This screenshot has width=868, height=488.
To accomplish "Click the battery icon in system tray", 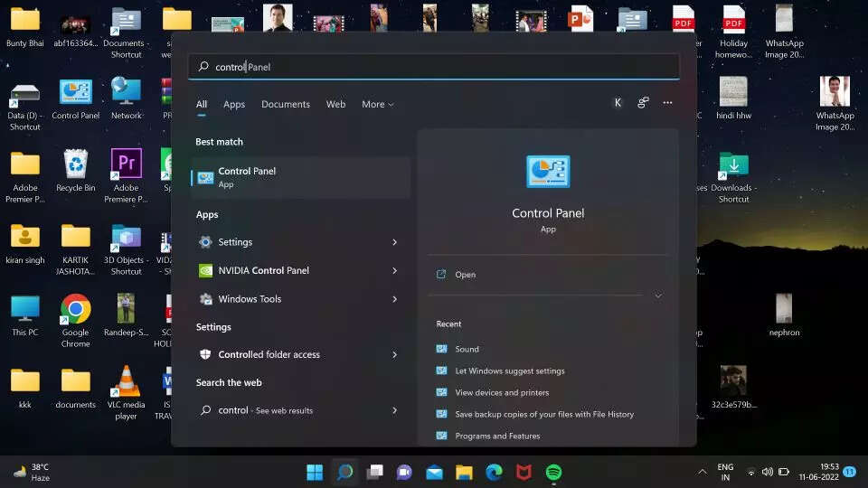I will click(784, 472).
